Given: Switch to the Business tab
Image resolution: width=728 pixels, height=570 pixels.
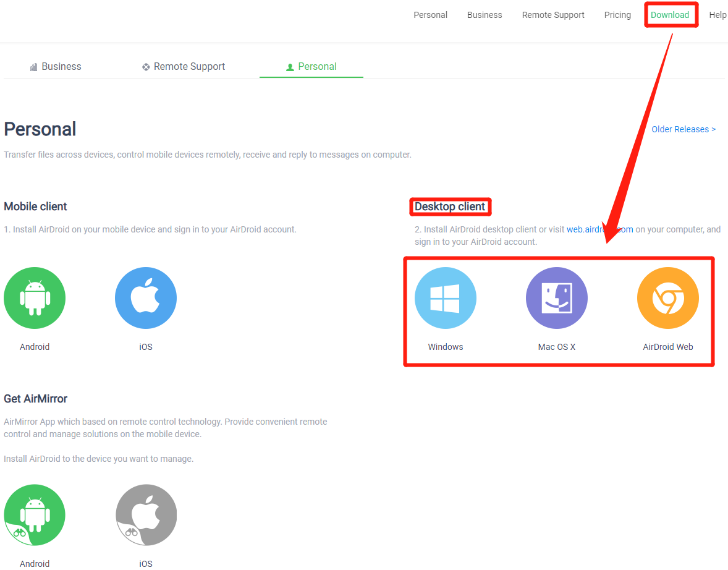Looking at the screenshot, I should [62, 66].
